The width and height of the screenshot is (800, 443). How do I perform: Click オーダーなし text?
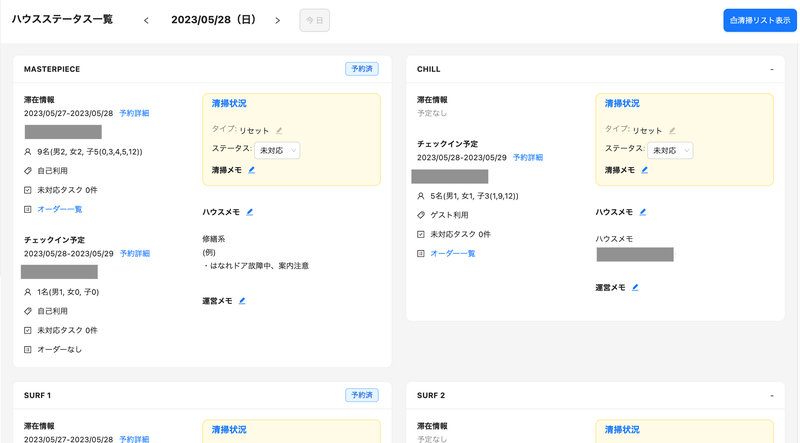[x=60, y=350]
